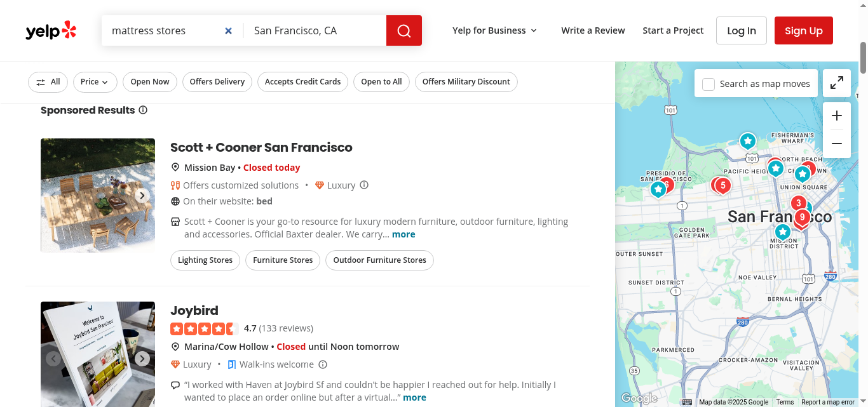Toggle the Offers Delivery filter
Screen dimensions: 868x407
(x=217, y=82)
